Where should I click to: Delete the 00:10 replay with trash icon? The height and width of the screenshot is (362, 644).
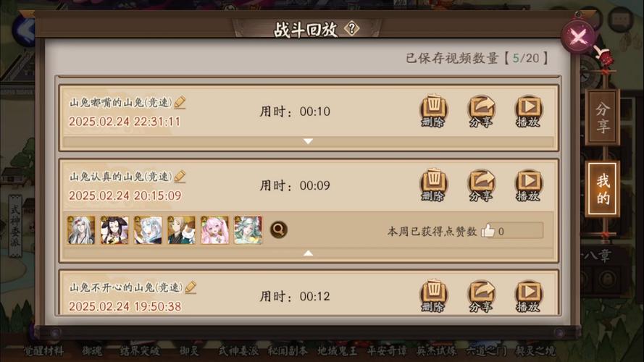click(x=434, y=111)
